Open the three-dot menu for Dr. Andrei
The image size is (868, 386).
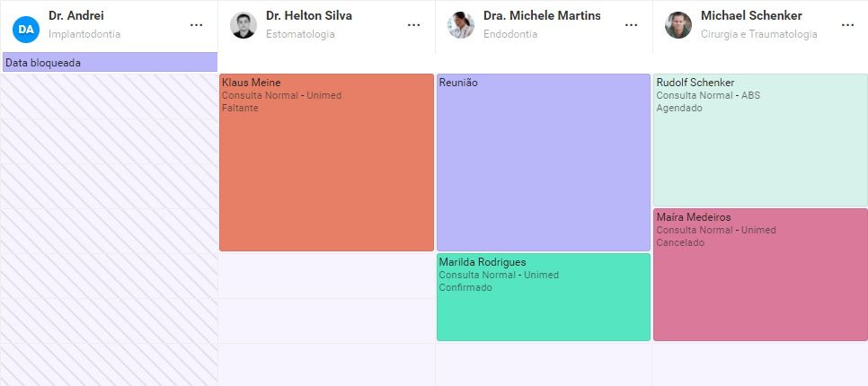(196, 25)
